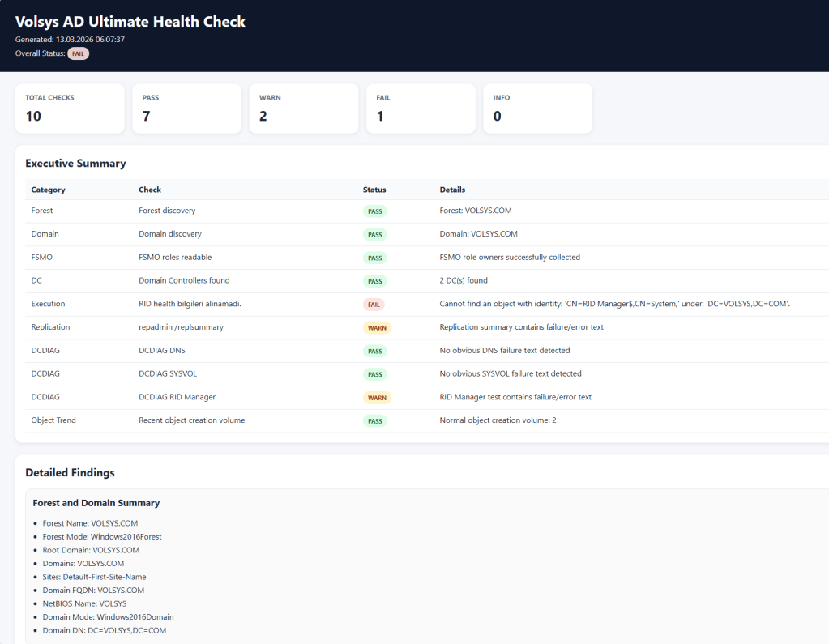Select the Fail count summary card
The height and width of the screenshot is (644, 829).
[421, 108]
